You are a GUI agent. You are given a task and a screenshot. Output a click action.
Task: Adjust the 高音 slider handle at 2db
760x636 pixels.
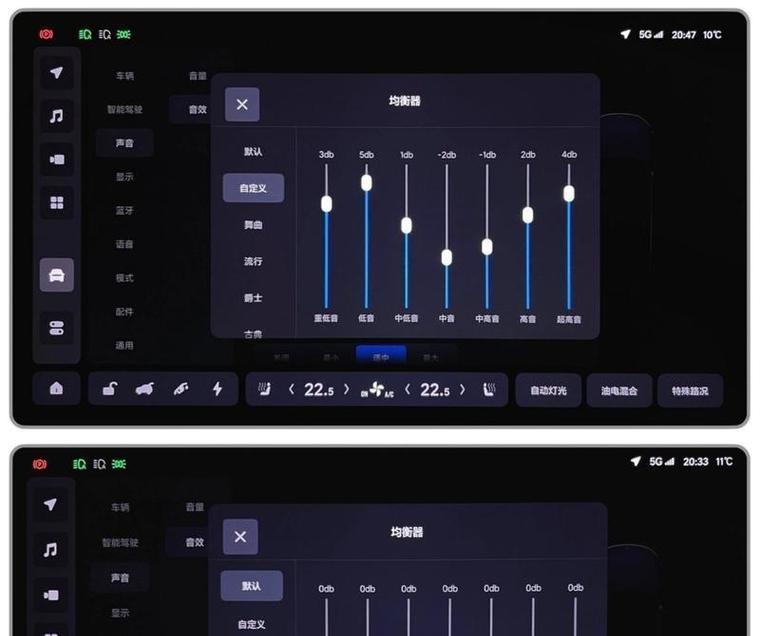(x=528, y=214)
